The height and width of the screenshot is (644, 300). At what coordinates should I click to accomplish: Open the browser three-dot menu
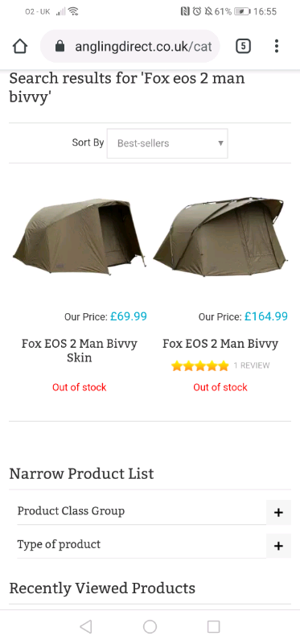[x=277, y=47]
